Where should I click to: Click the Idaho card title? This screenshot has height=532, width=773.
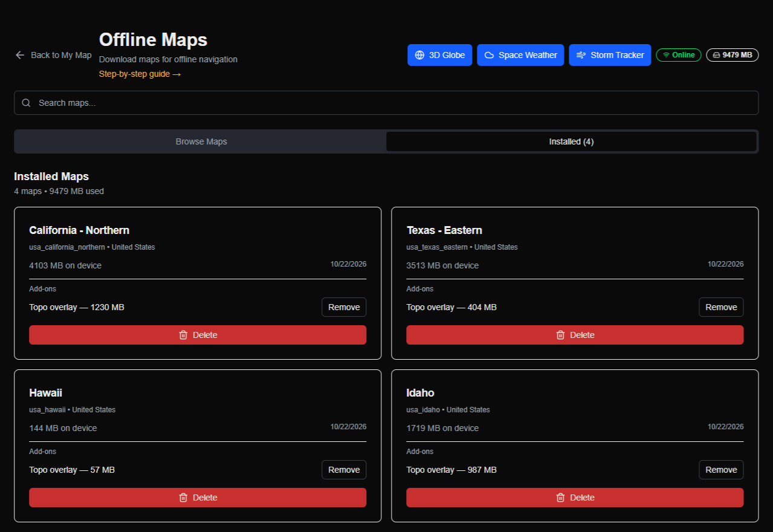click(420, 393)
